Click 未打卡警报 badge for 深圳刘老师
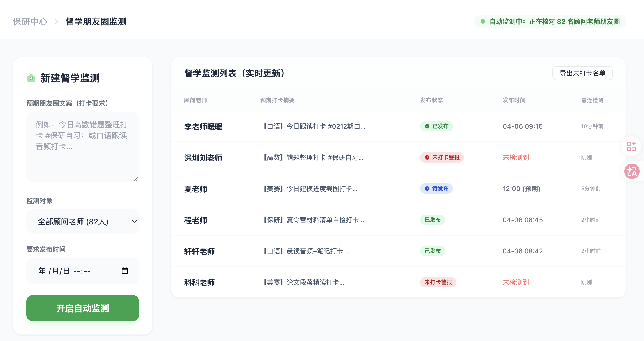This screenshot has height=341, width=644. pyautogui.click(x=442, y=157)
